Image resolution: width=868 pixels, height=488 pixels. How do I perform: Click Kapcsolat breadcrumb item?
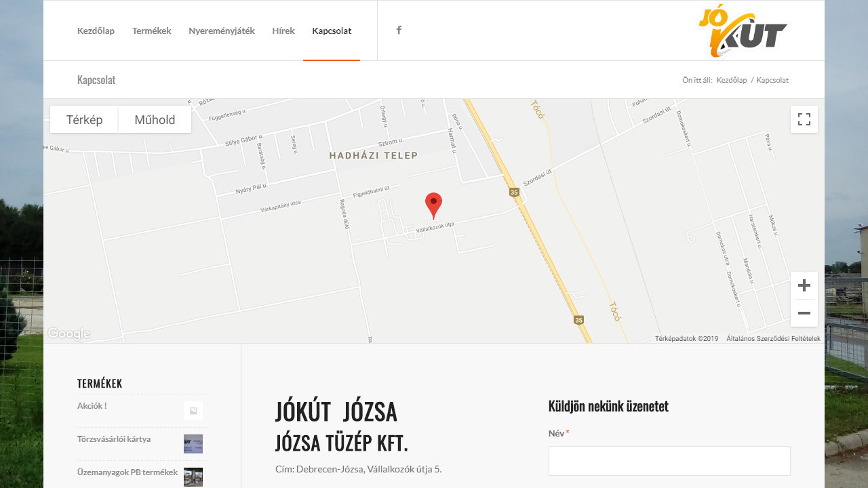pyautogui.click(x=772, y=80)
